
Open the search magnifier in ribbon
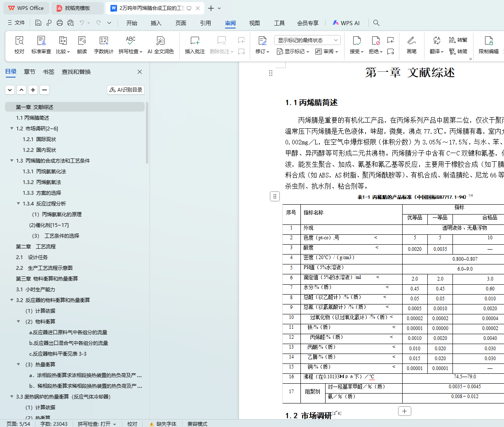[x=376, y=23]
